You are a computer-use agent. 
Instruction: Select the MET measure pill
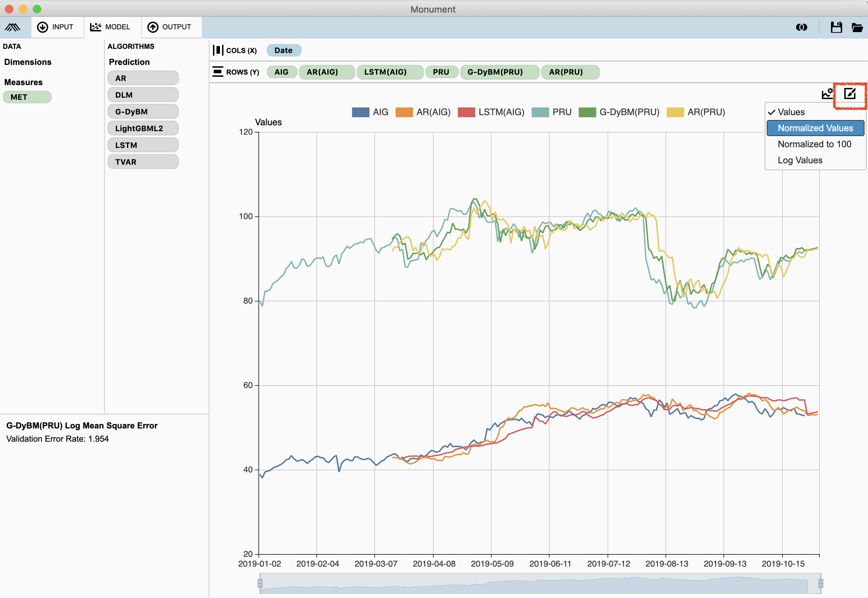[27, 97]
